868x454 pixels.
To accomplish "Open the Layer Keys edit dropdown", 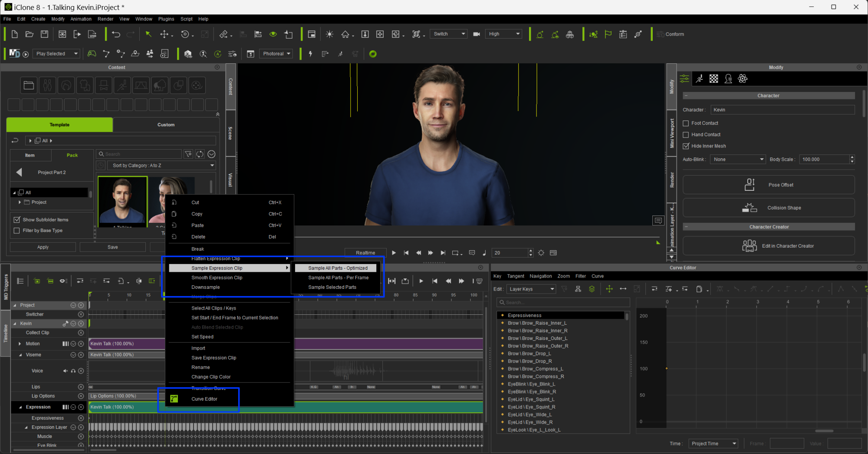I will click(x=531, y=289).
